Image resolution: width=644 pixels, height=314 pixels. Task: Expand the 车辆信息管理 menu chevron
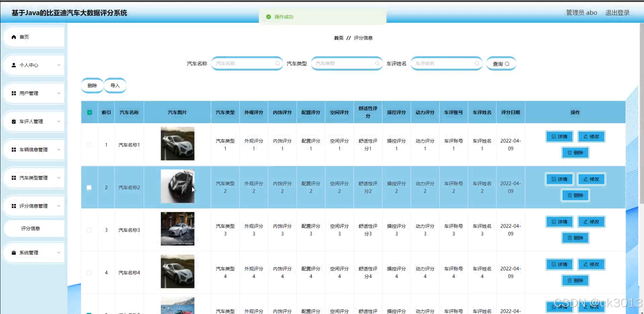pyautogui.click(x=59, y=149)
